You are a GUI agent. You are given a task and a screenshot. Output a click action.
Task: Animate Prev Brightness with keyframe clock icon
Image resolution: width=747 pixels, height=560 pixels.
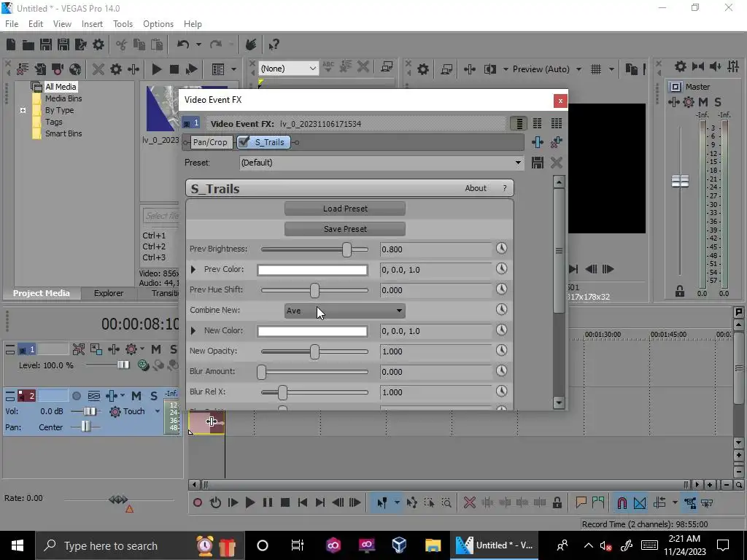tap(501, 248)
